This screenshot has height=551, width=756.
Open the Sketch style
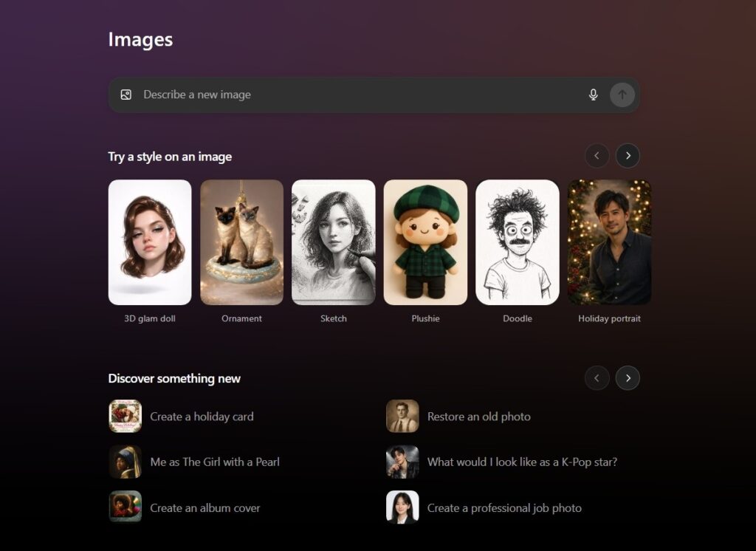click(x=333, y=242)
